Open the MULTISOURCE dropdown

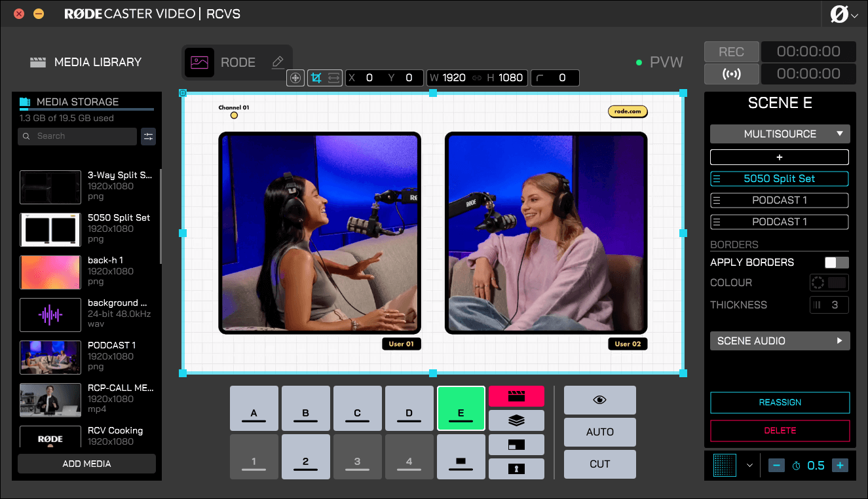780,134
